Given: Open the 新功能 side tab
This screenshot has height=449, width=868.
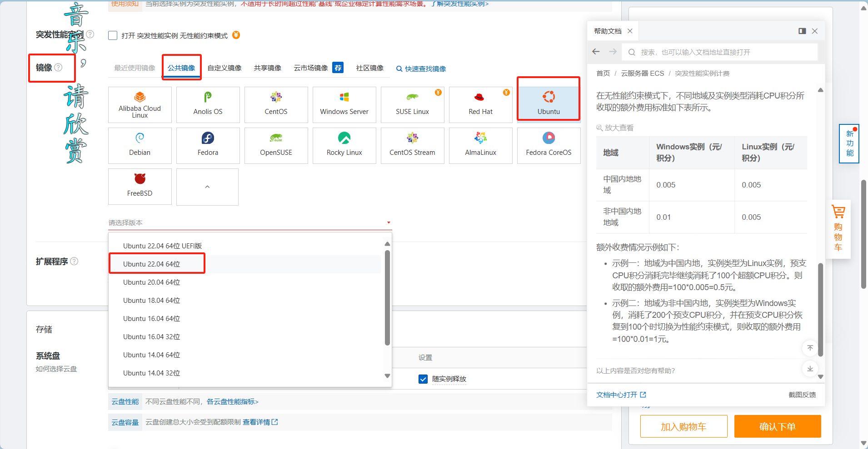Looking at the screenshot, I should coord(849,143).
